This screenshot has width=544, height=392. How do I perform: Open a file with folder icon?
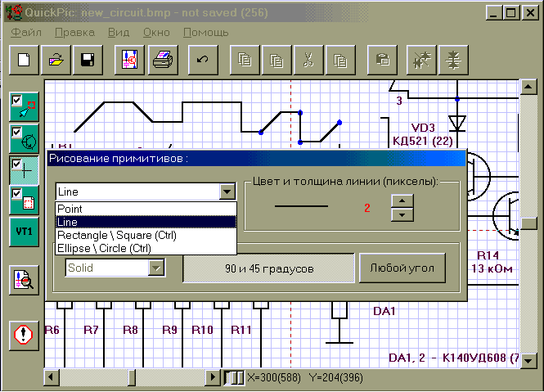[56, 60]
